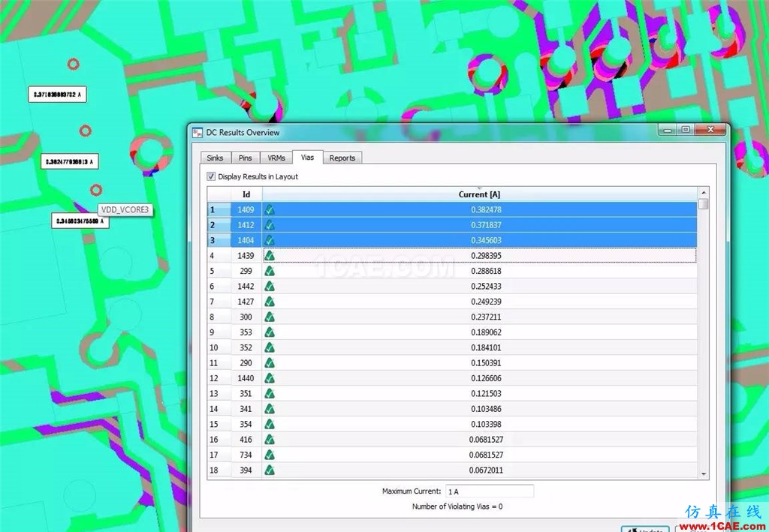Click the table scrollbar down arrow
The width and height of the screenshot is (769, 532).
click(x=703, y=473)
